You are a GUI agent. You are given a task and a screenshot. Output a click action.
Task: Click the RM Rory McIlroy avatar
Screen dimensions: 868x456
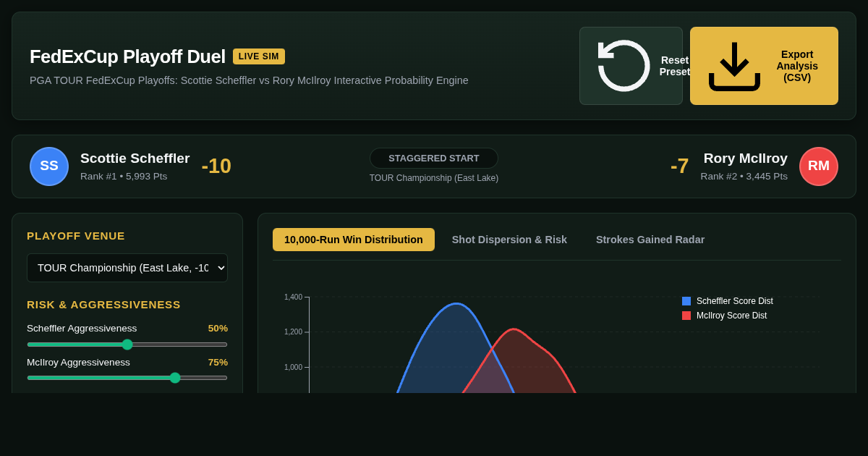[819, 166]
